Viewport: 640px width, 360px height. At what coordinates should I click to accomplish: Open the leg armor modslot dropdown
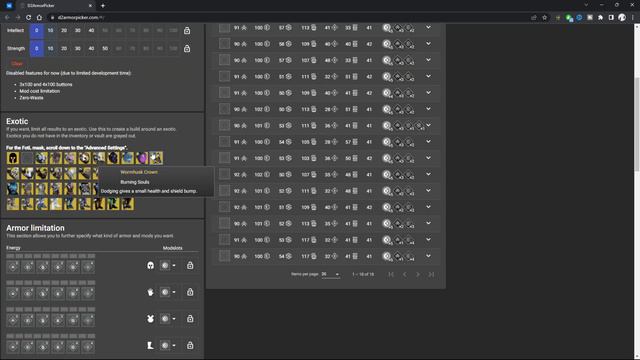click(x=168, y=345)
